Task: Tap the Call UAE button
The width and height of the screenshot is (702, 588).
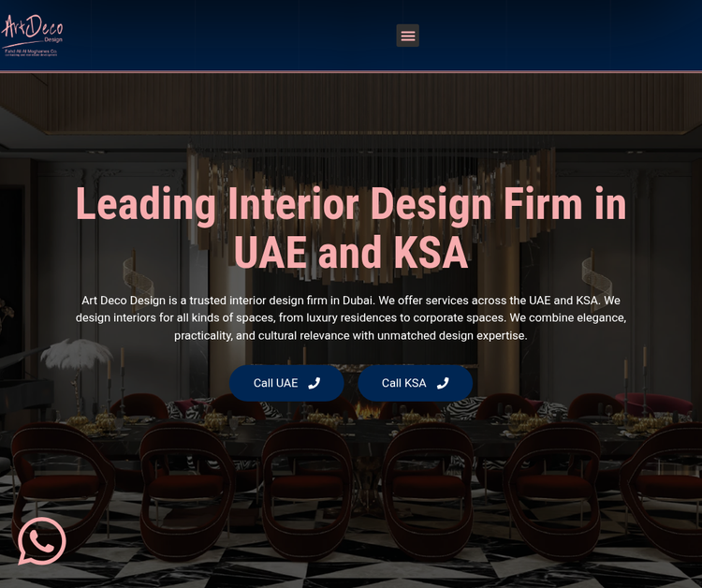Action: pyautogui.click(x=286, y=383)
